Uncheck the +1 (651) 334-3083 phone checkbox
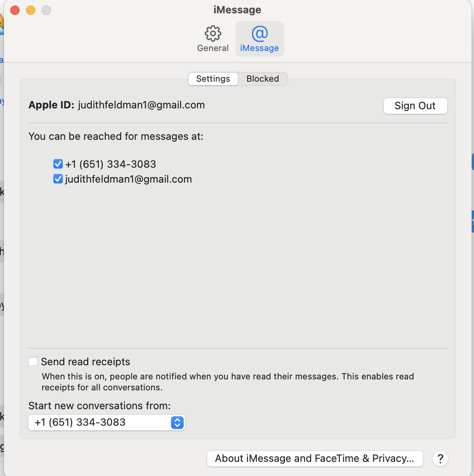 coord(58,164)
